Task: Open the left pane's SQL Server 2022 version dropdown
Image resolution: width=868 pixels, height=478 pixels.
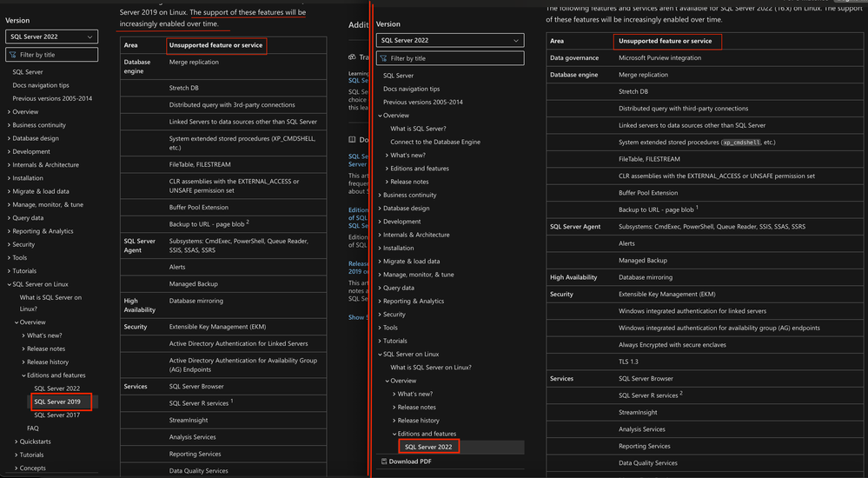Action: coord(51,37)
